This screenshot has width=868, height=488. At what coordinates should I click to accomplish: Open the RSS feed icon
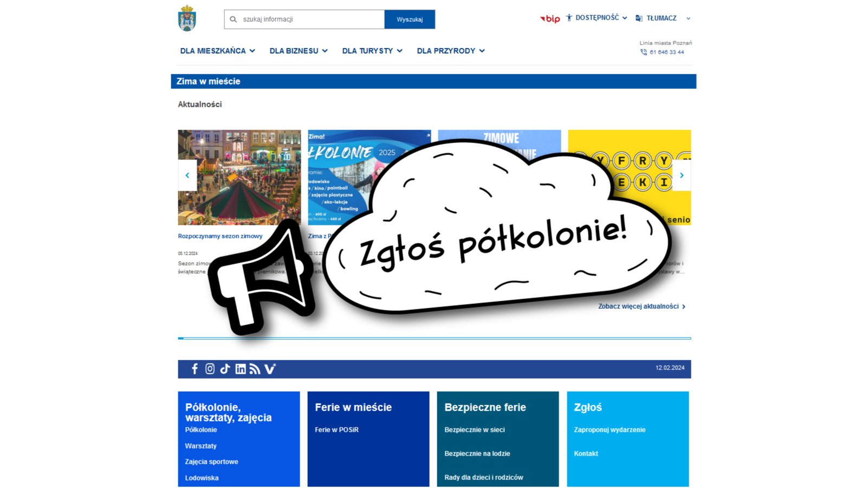pos(255,369)
